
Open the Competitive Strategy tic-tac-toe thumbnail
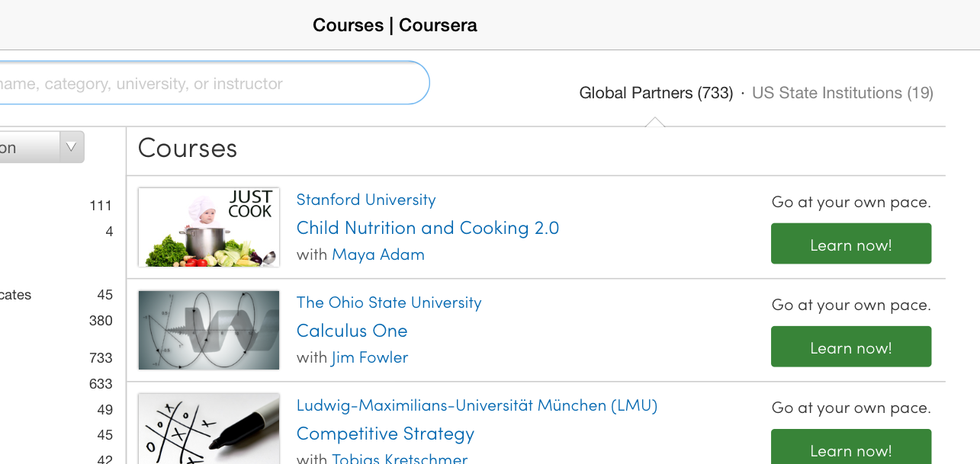209,428
